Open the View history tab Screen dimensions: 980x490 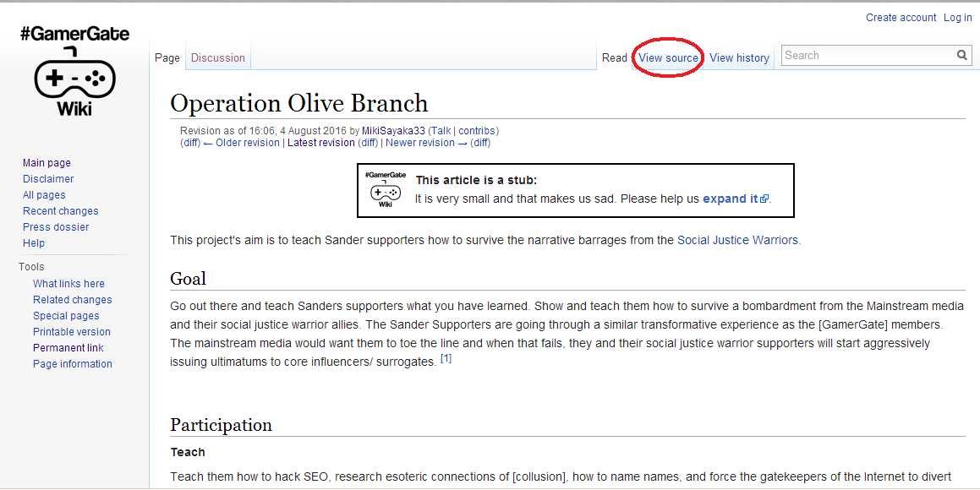739,57
